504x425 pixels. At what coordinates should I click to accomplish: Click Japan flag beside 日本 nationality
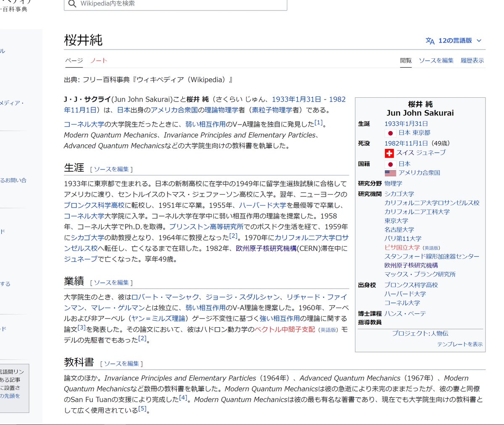pyautogui.click(x=390, y=164)
